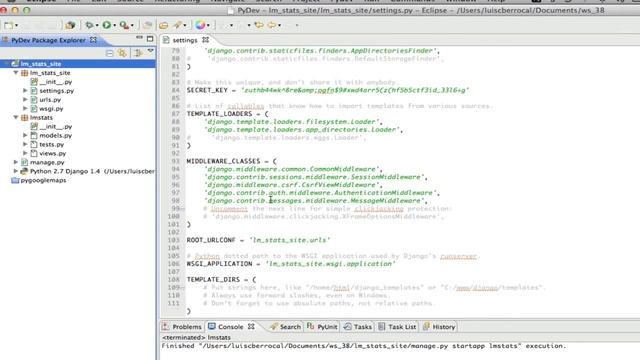
Task: Click the views.py file icon
Action: (34, 153)
